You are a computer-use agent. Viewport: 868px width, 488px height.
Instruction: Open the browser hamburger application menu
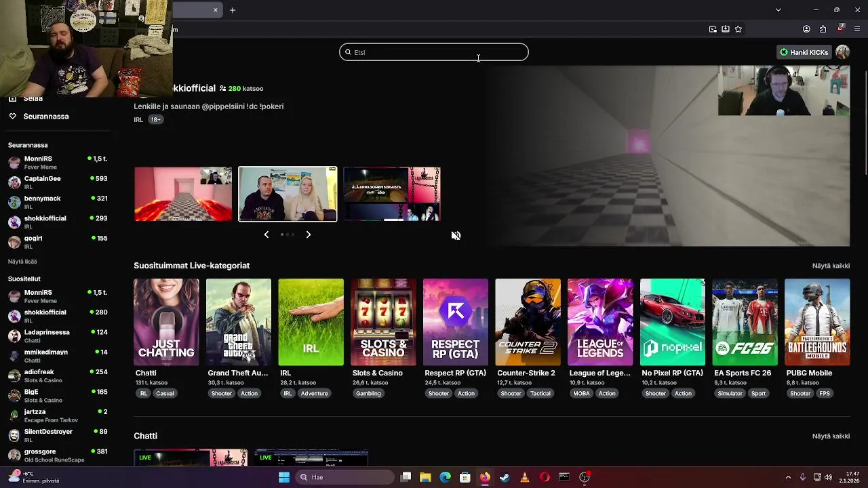point(858,29)
